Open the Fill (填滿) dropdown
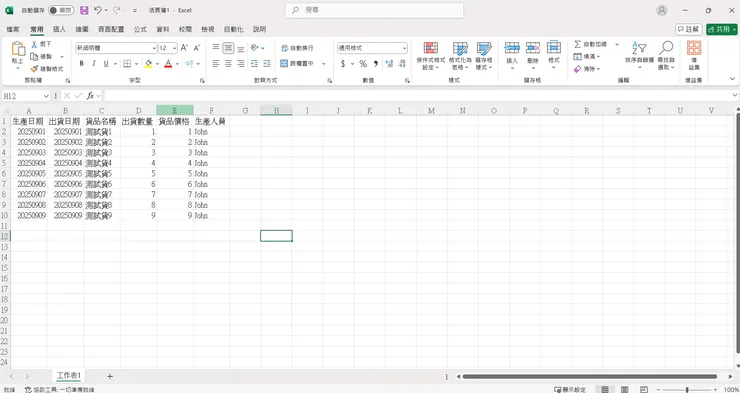740x393 pixels. pos(587,56)
